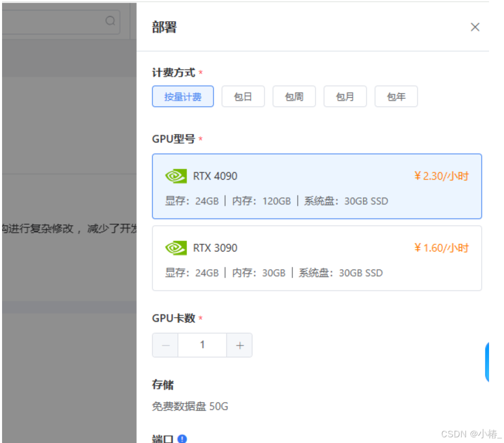Choose the RTX 4090 GPU card

point(317,186)
